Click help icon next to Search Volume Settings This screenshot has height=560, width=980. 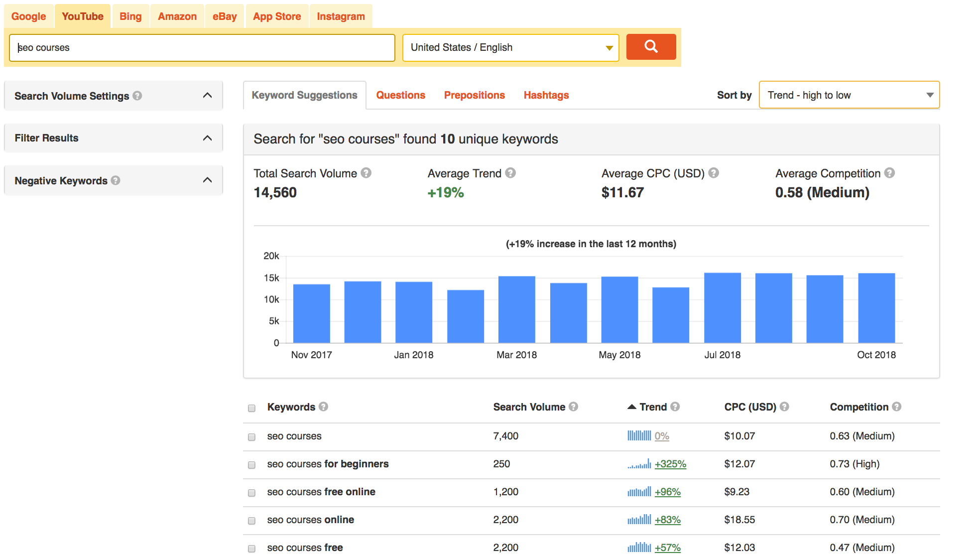click(137, 96)
